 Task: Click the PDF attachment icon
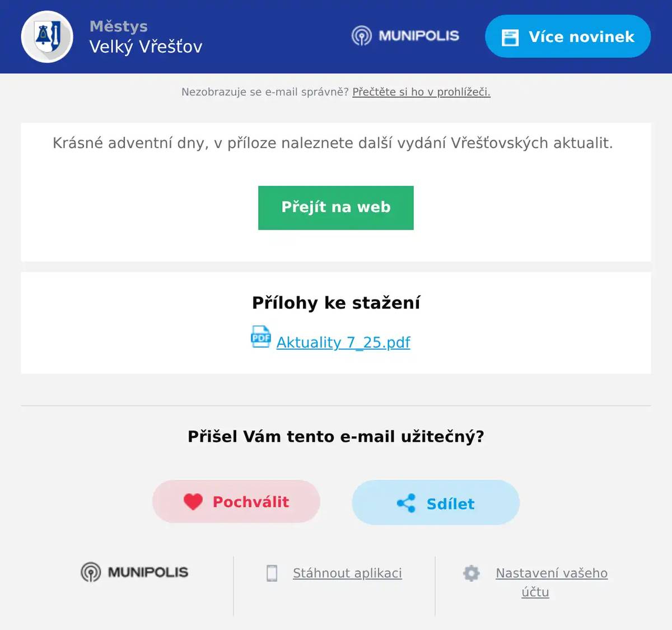click(x=261, y=337)
